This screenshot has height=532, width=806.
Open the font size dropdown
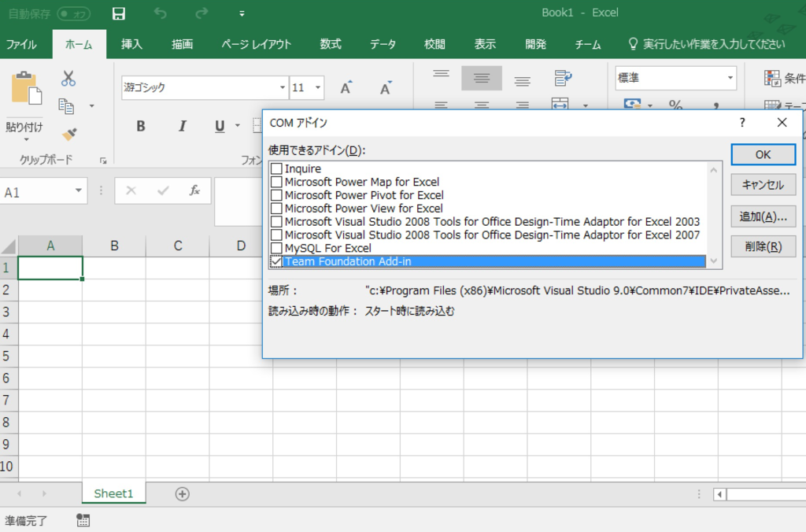pyautogui.click(x=318, y=87)
